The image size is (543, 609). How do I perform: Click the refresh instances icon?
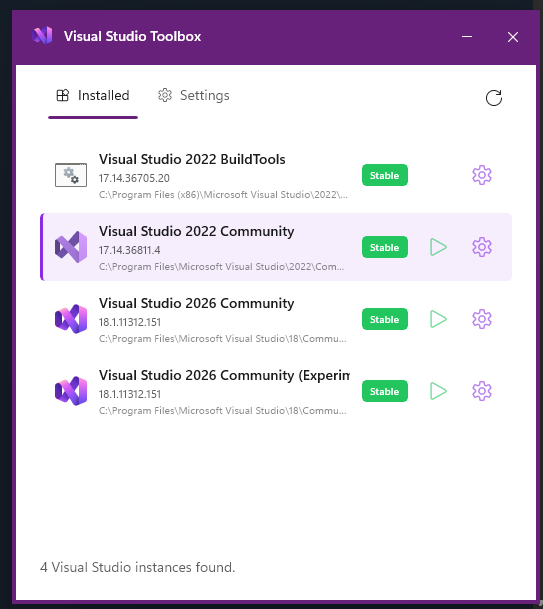(x=494, y=98)
